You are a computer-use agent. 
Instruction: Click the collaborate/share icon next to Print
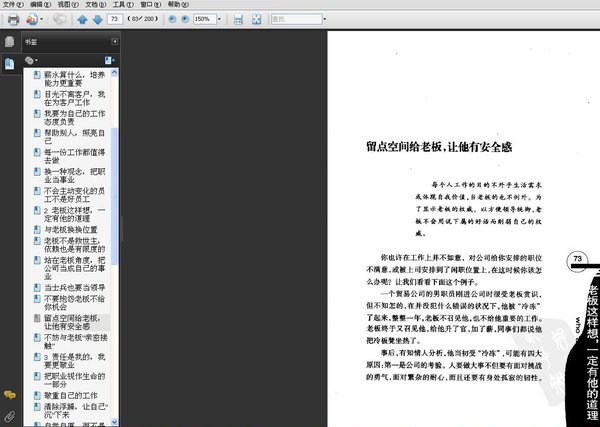pos(32,19)
